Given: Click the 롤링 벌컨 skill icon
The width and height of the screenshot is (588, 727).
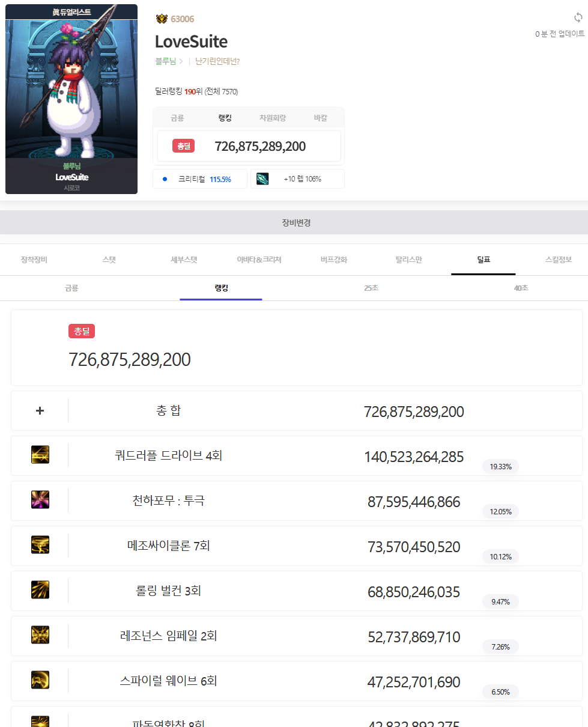Looking at the screenshot, I should 40,590.
